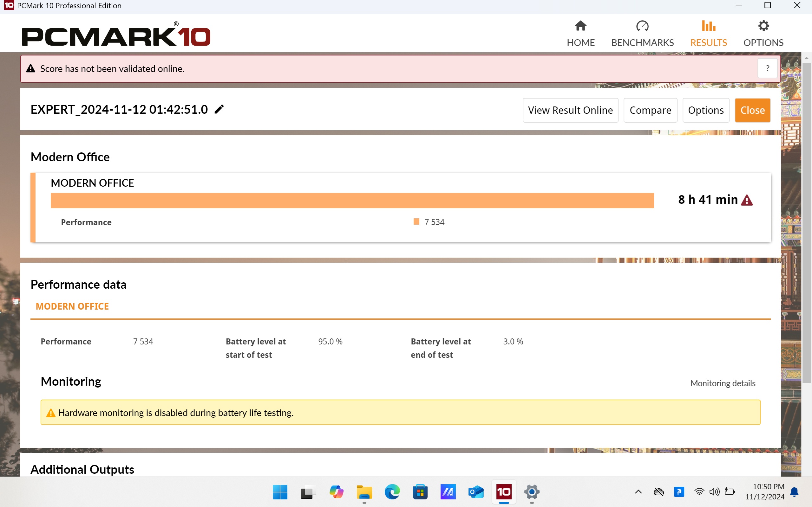Open File Explorer from taskbar
The height and width of the screenshot is (507, 812).
364,492
